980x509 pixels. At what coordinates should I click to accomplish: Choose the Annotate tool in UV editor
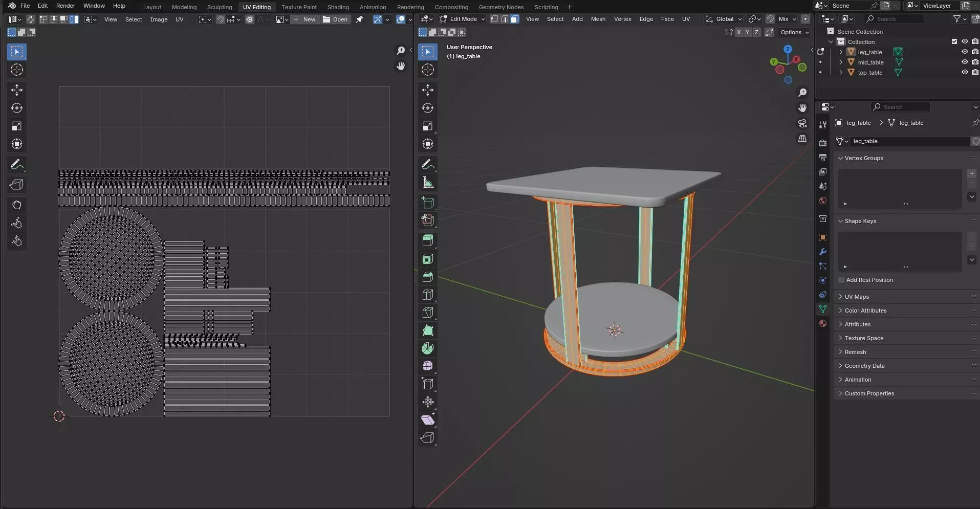pos(17,165)
